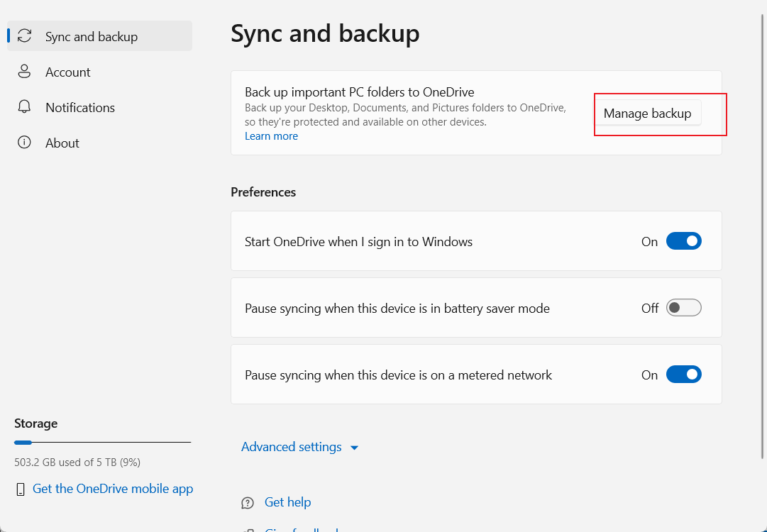Click the Notifications bell icon

pos(25,107)
